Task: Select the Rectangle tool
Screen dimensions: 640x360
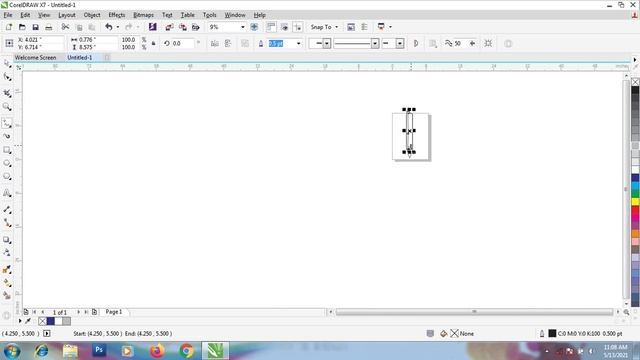Action: tap(7, 150)
